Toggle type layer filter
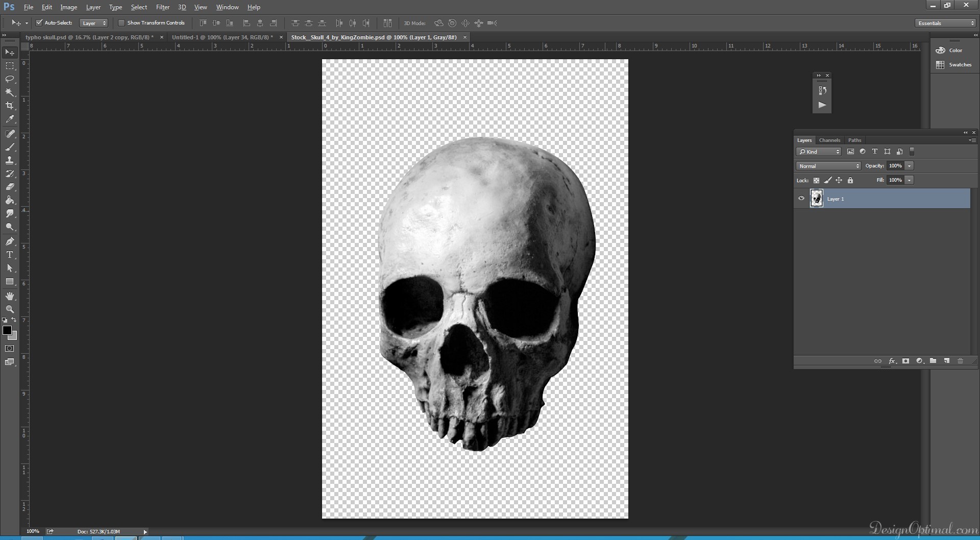Viewport: 980px width, 540px height. (x=875, y=152)
